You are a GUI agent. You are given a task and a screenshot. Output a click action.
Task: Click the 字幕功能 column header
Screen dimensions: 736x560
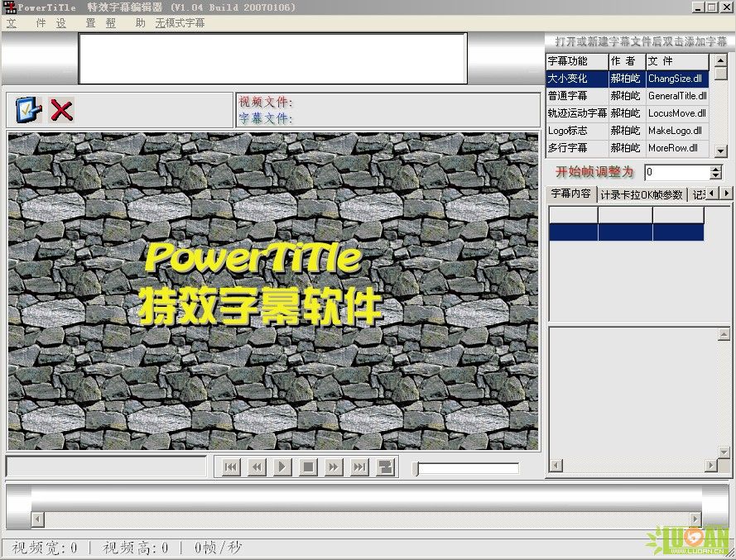pos(577,61)
